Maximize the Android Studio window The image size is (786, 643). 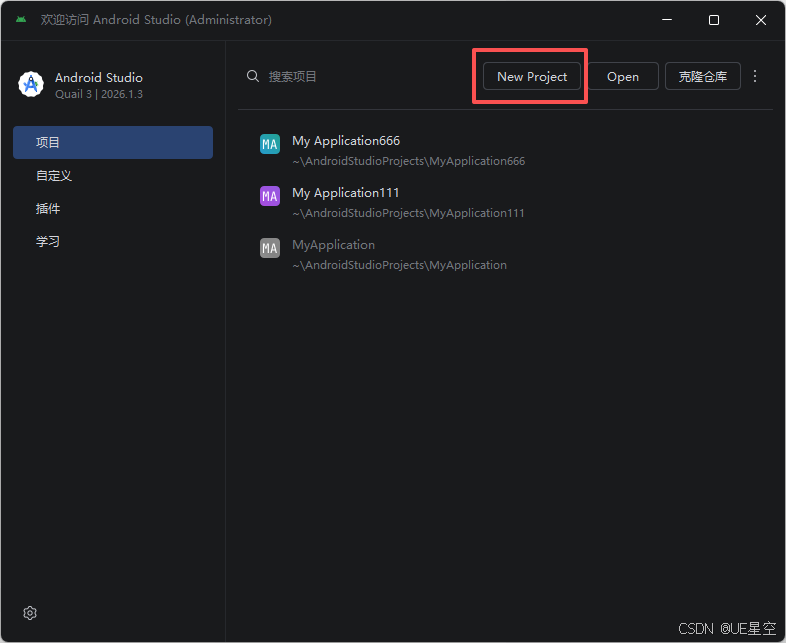pyautogui.click(x=714, y=20)
